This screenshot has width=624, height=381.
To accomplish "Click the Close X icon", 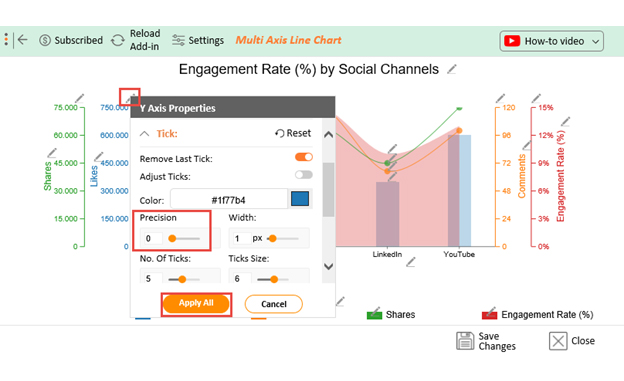I will click(558, 341).
